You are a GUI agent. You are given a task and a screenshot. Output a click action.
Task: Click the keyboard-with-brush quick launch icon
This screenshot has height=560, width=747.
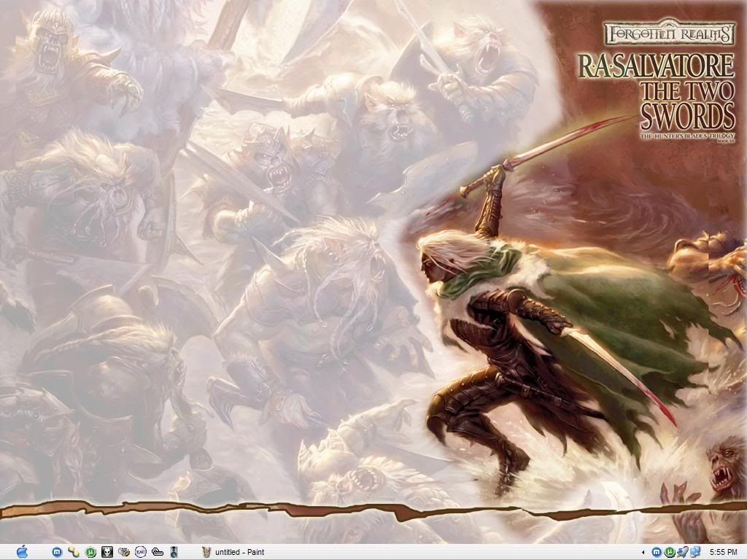coord(124,552)
